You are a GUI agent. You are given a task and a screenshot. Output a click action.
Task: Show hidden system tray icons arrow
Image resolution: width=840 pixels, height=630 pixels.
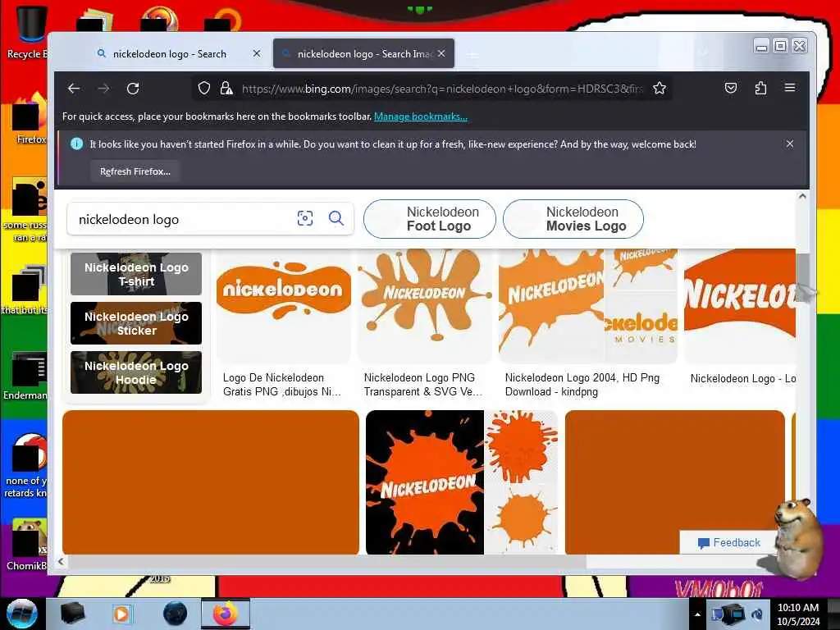[x=697, y=614]
